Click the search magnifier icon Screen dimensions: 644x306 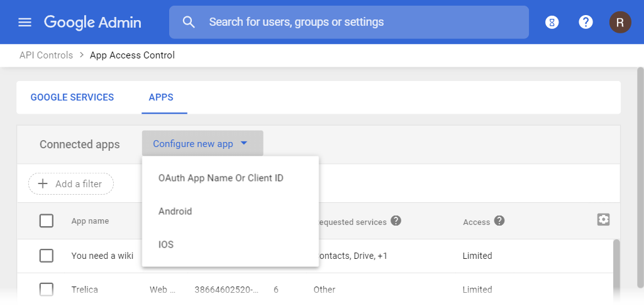189,23
